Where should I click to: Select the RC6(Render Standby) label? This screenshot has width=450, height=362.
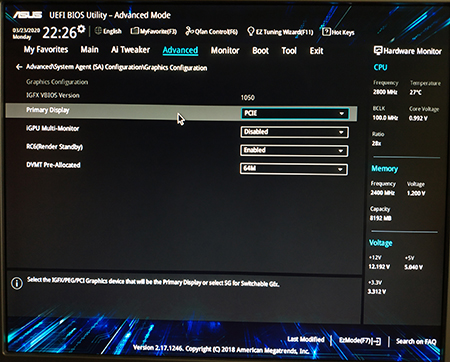click(x=54, y=147)
